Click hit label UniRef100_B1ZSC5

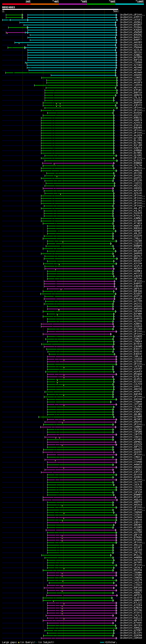[131, 161]
